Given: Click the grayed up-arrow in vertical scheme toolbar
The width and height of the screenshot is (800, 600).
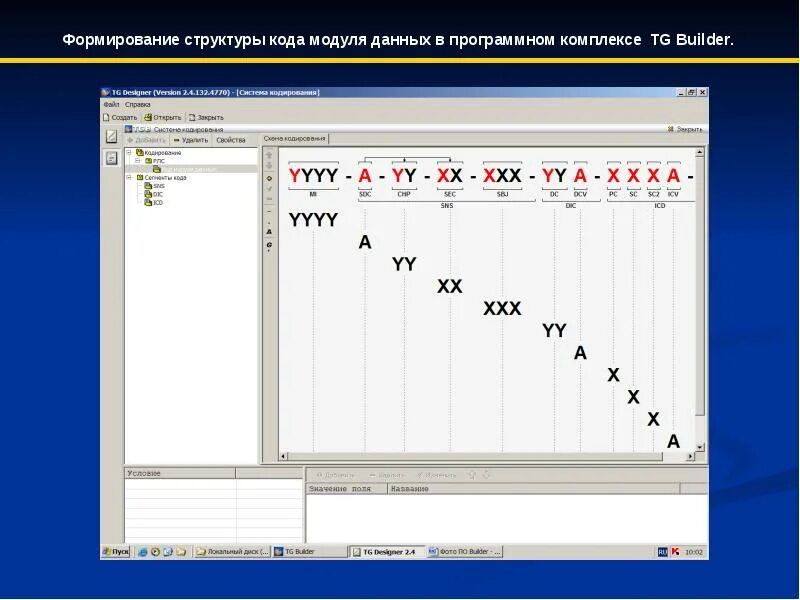Looking at the screenshot, I should pos(269,155).
